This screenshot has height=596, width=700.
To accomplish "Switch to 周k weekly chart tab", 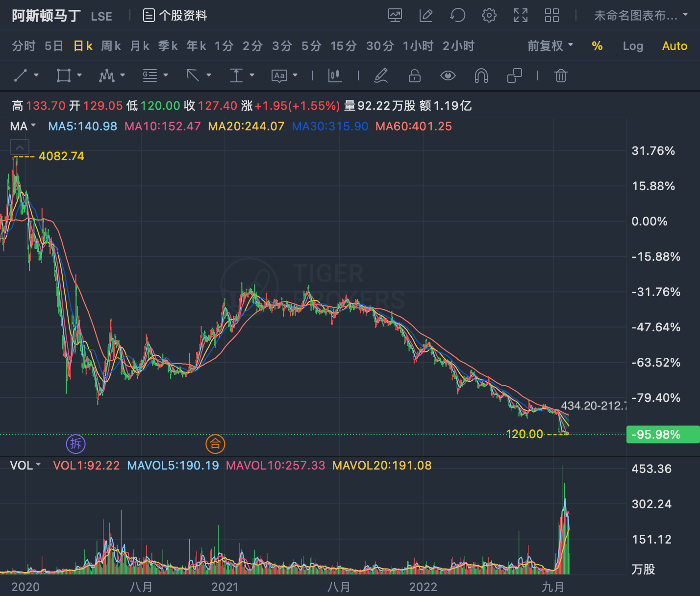I will (111, 46).
